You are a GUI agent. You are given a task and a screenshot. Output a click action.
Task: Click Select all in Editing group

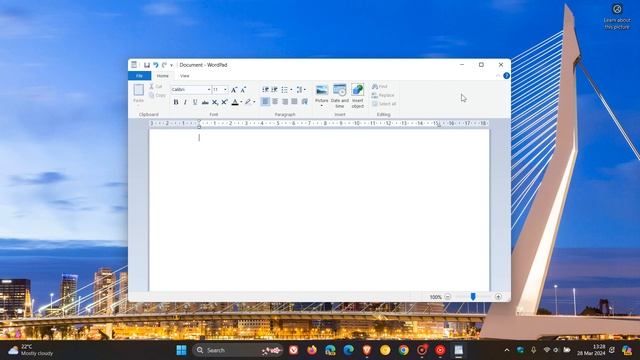pyautogui.click(x=384, y=104)
